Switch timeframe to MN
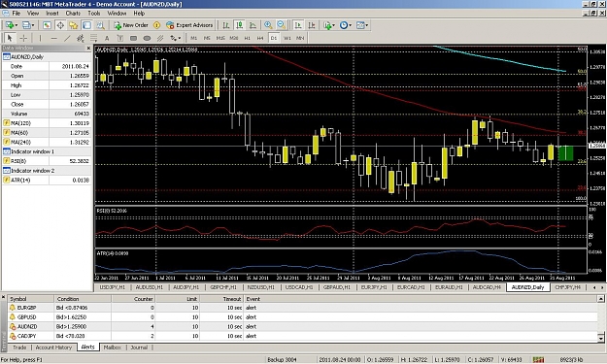 coord(300,38)
